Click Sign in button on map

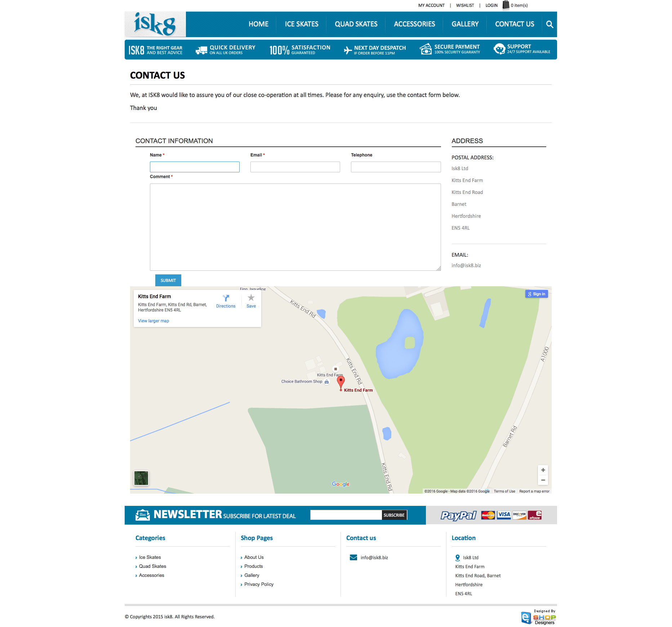(537, 294)
